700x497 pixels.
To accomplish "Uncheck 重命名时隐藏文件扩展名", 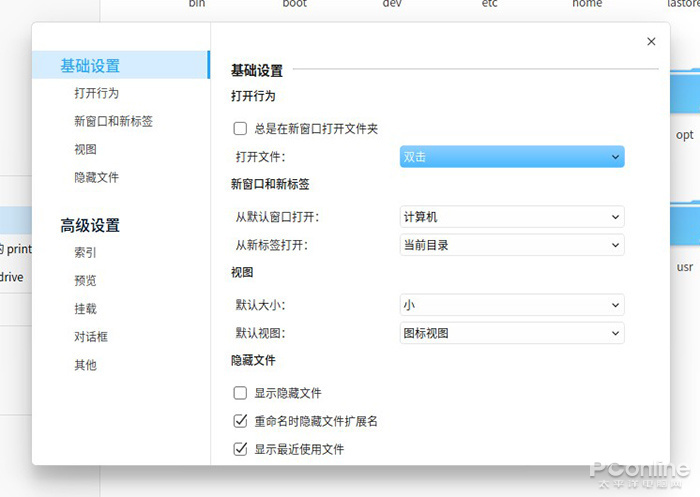I will 240,421.
